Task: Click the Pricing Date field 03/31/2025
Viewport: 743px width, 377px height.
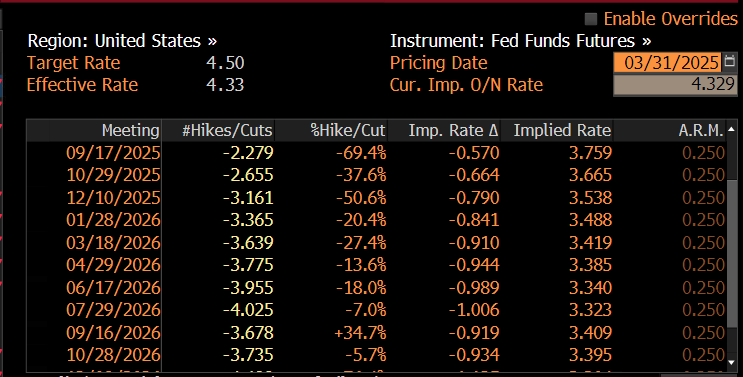Action: 668,63
